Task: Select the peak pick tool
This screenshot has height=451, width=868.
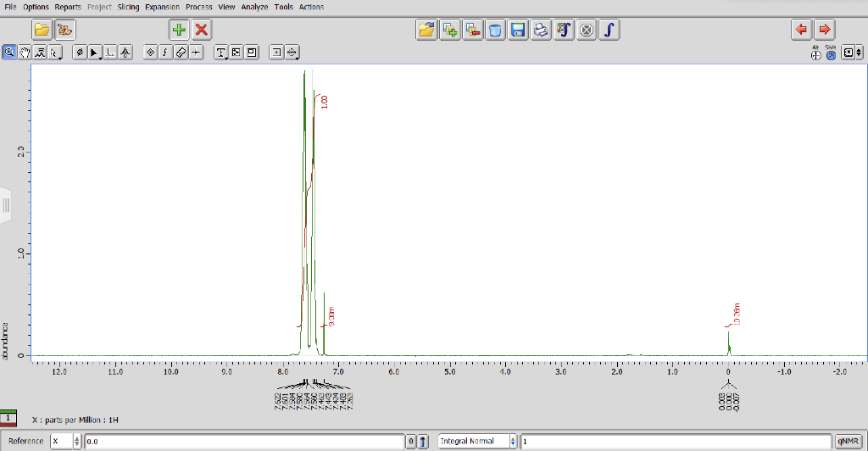Action: coord(39,53)
